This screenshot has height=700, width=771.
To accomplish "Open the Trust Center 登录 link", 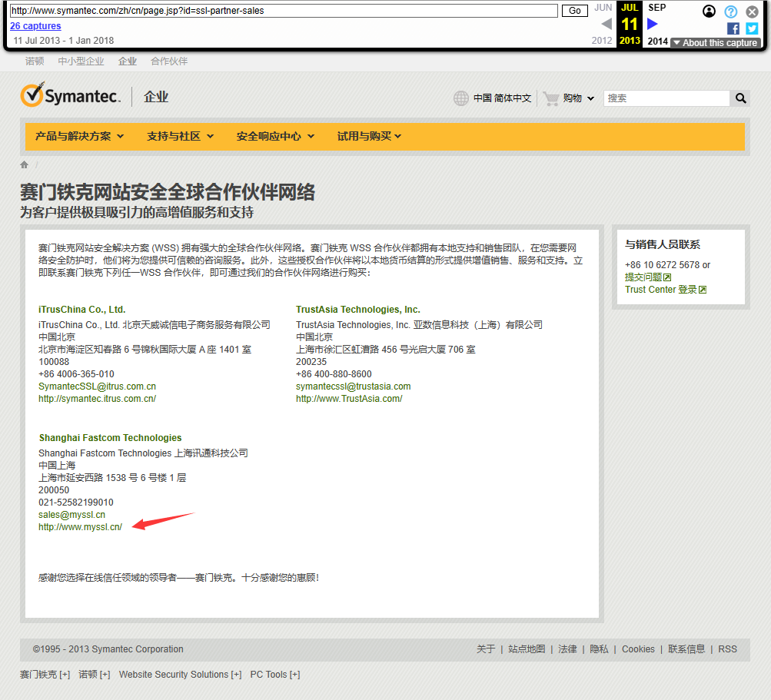I will [x=666, y=290].
